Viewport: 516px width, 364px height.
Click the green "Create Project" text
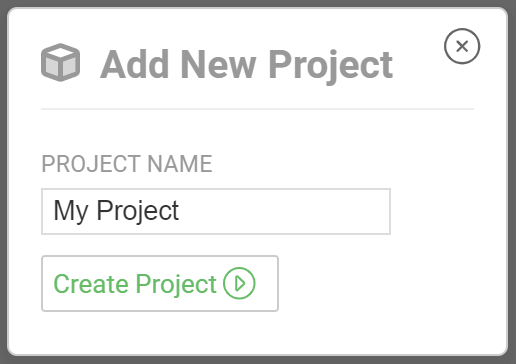point(135,284)
